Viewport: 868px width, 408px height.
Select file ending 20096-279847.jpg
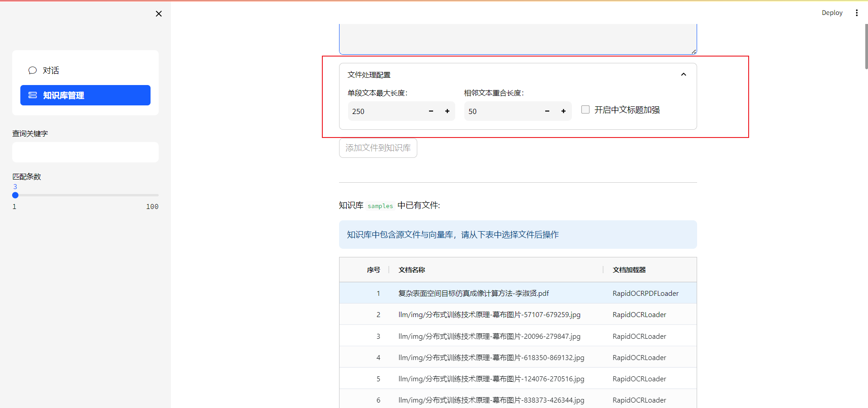click(489, 336)
